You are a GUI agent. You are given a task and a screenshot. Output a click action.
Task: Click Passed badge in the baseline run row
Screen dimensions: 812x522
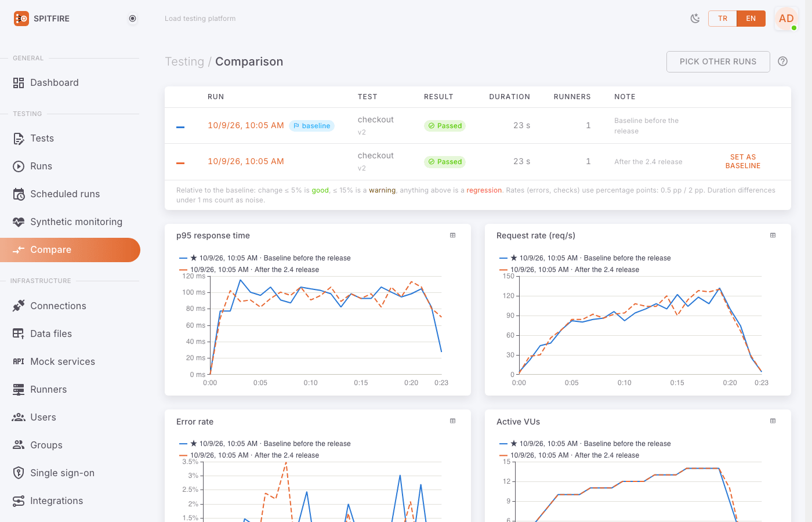pos(445,126)
